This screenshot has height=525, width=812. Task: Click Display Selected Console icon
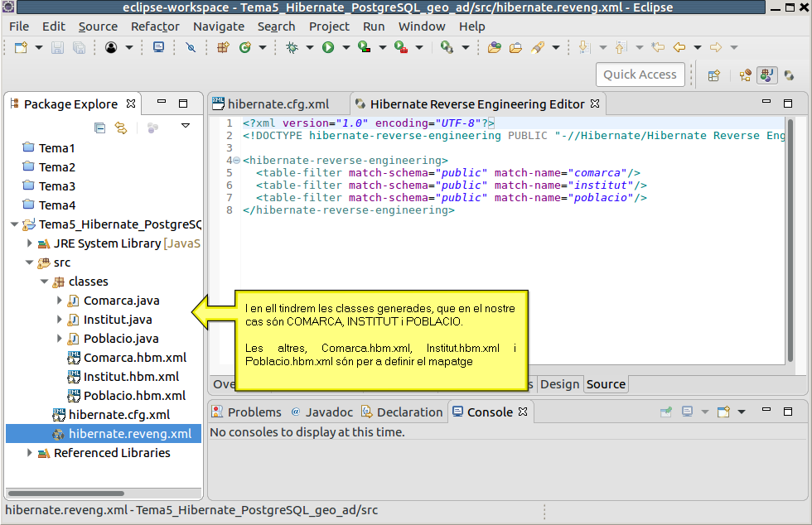[687, 412]
